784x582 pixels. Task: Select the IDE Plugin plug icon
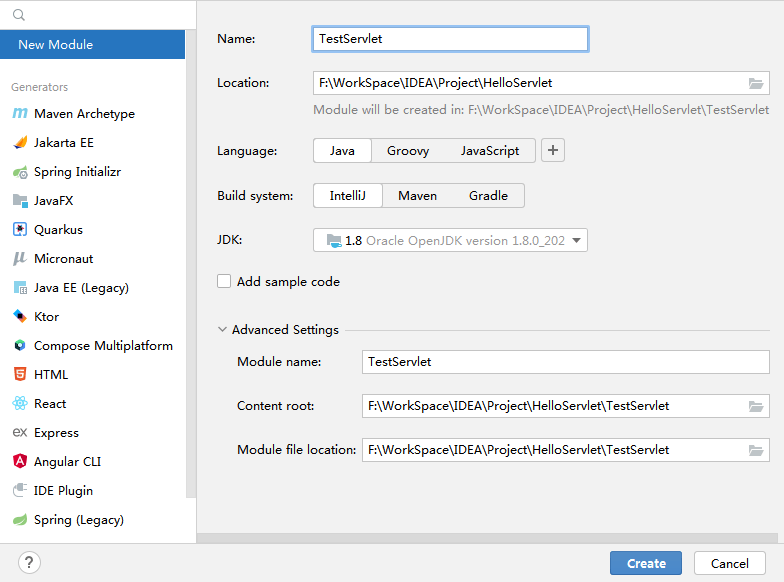coord(20,490)
